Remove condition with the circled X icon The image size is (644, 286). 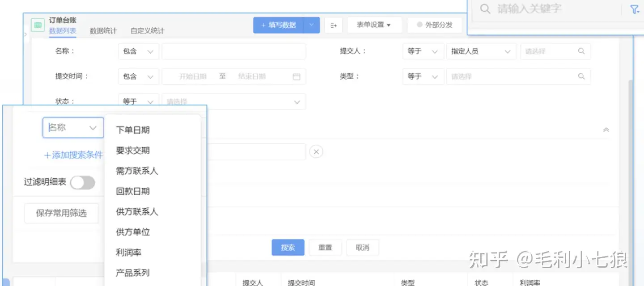(316, 152)
